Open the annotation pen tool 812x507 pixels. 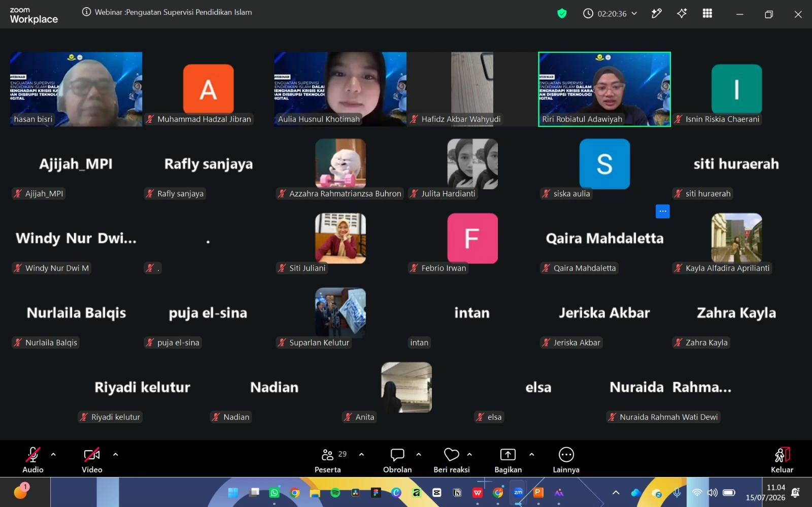pyautogui.click(x=657, y=14)
